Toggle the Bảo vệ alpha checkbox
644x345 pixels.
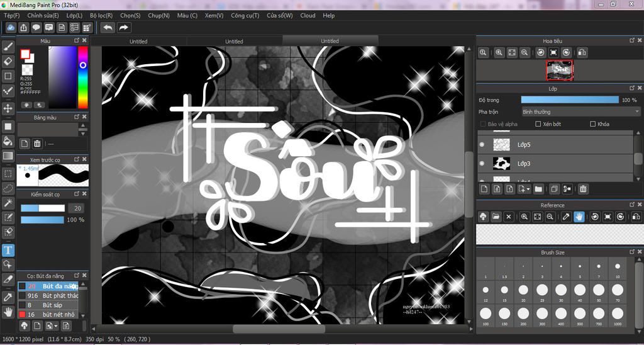click(483, 124)
